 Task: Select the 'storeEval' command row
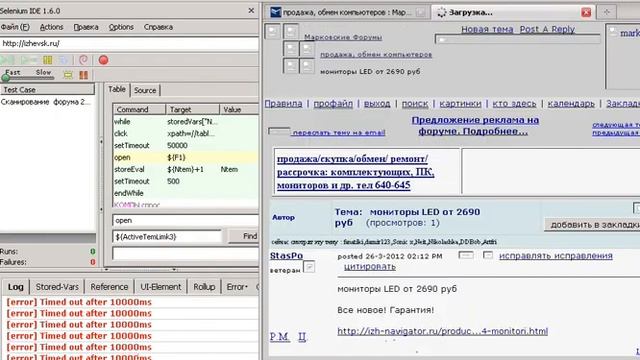tap(186, 169)
